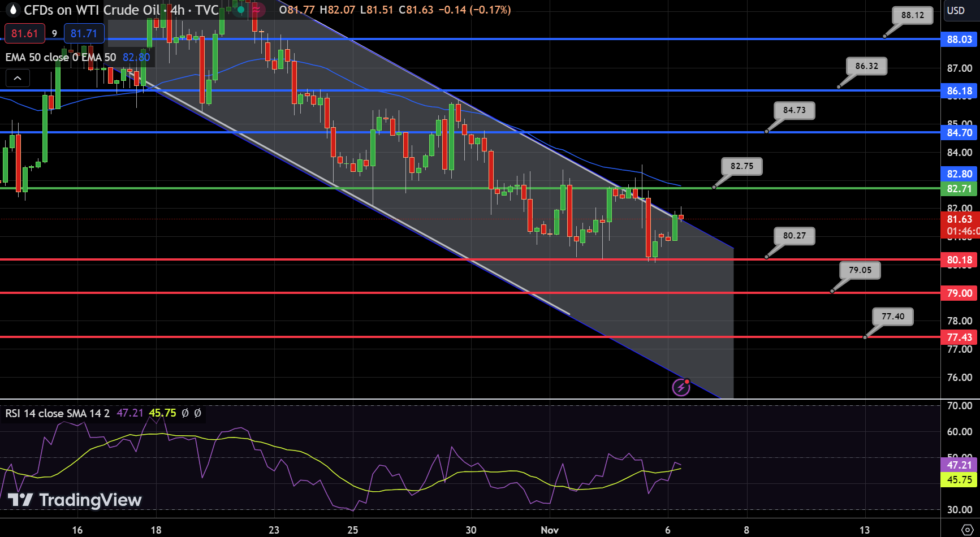Screen dimensions: 980x537
Task: Click the 87.00 tick on price axis
Action: point(960,68)
